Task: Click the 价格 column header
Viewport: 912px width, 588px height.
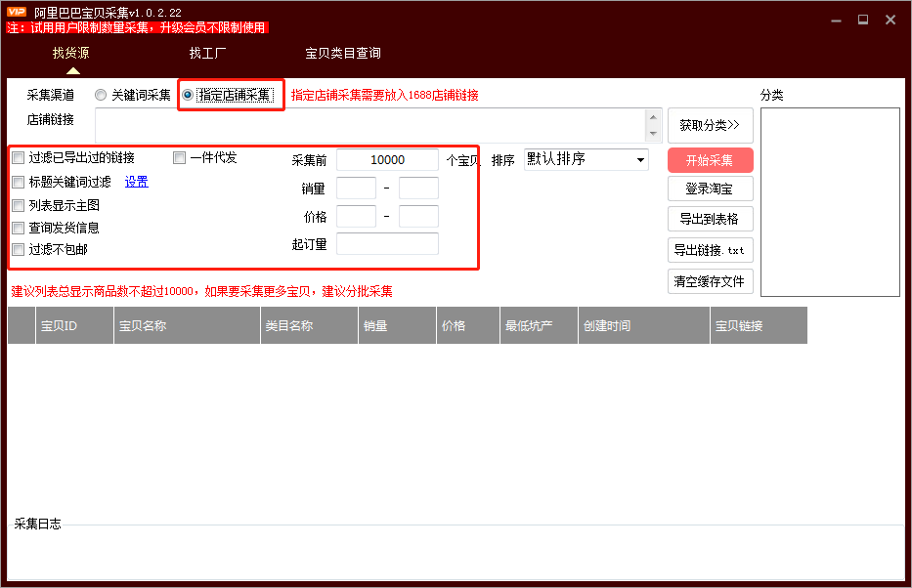Action: click(468, 326)
